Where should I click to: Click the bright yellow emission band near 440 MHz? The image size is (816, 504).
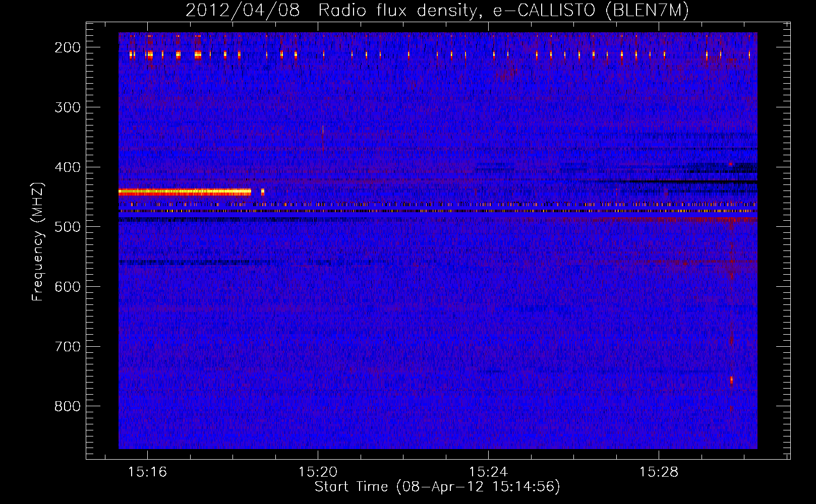pos(185,192)
